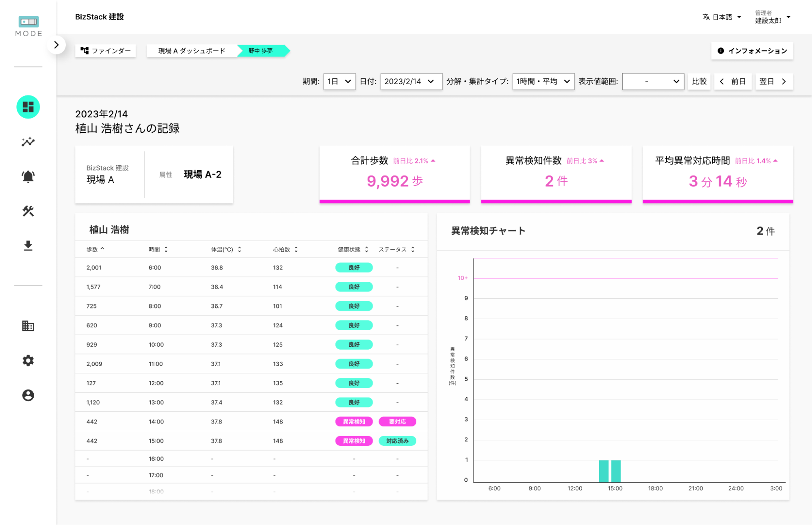The width and height of the screenshot is (812, 525).
Task: Click the MODE logo
Action: pos(28,25)
